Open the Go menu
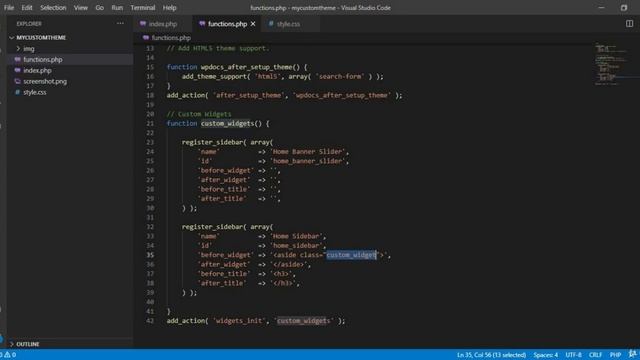640x360 pixels. (100, 8)
